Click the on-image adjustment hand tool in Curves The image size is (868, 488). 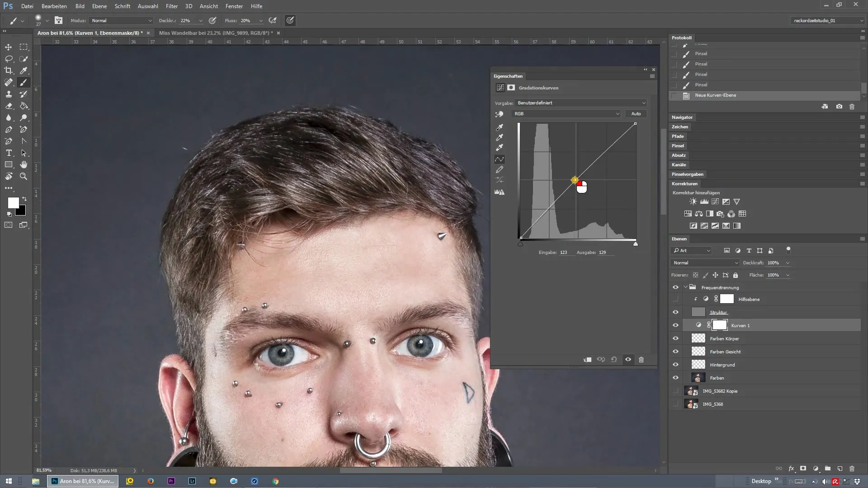click(x=499, y=114)
